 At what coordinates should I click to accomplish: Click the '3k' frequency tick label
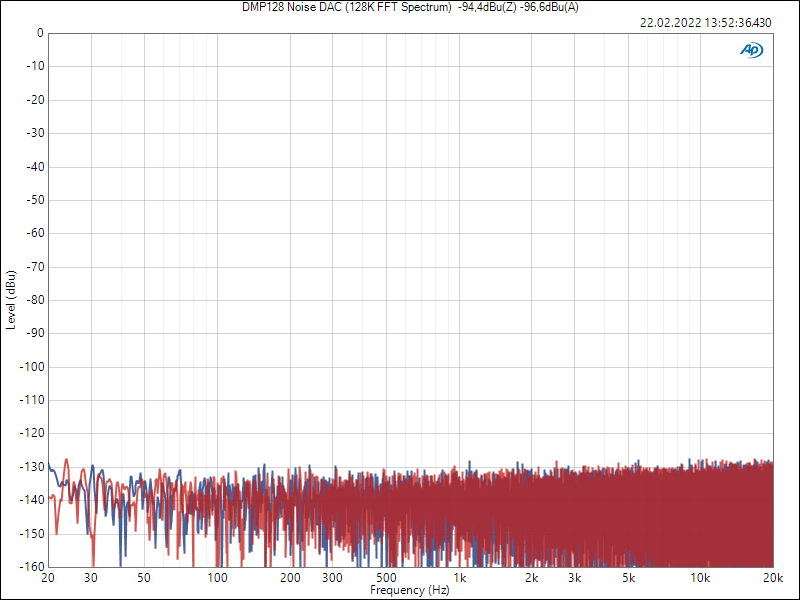574,578
